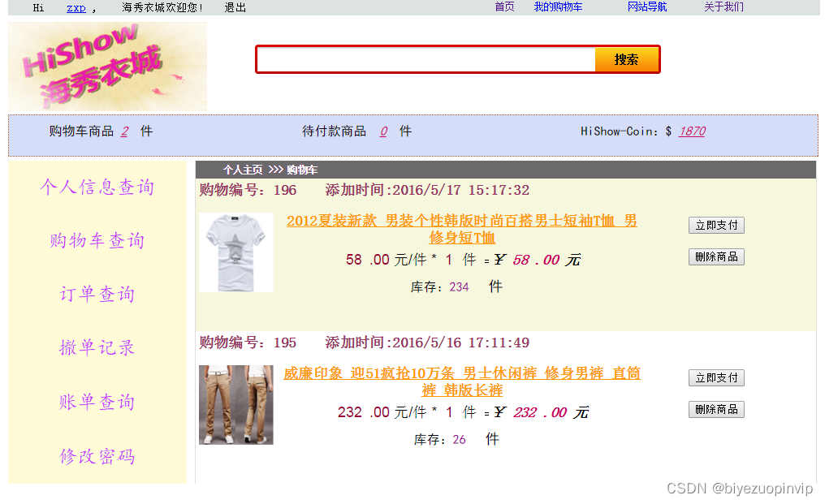The image size is (825, 504).
Task: Click the 退出 logout link
Action: click(x=235, y=8)
